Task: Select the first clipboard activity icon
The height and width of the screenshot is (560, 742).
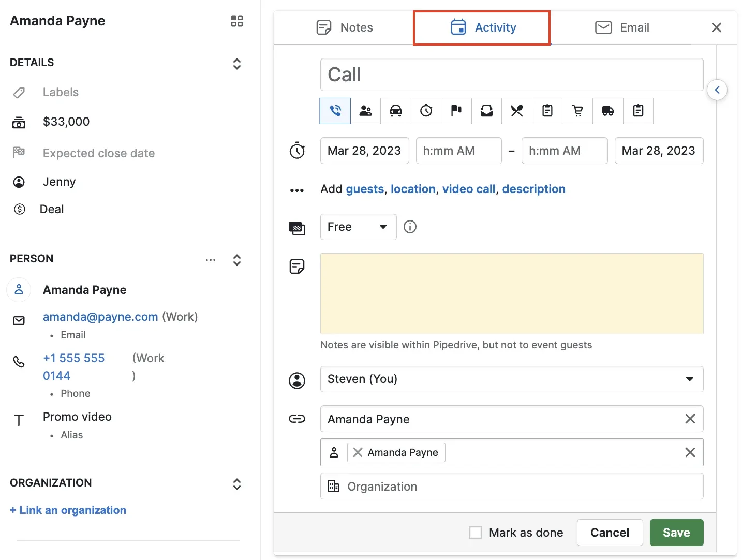Action: pos(547,111)
